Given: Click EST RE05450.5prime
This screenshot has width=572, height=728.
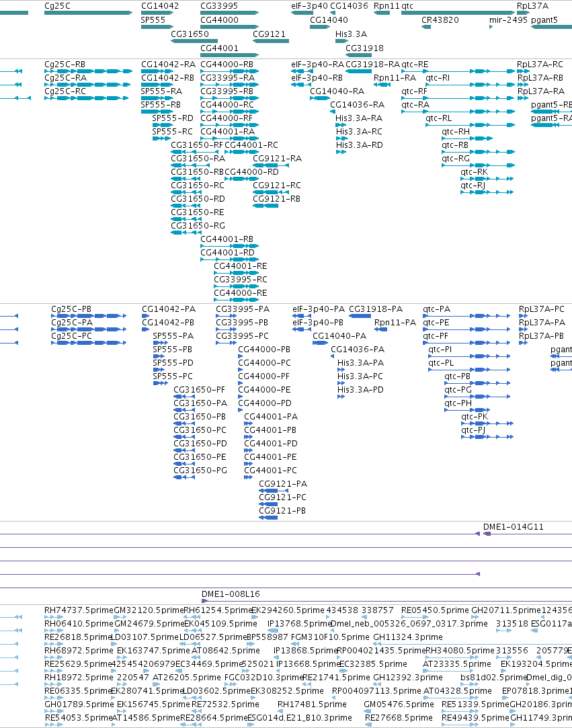Looking at the screenshot, I should pyautogui.click(x=435, y=610).
